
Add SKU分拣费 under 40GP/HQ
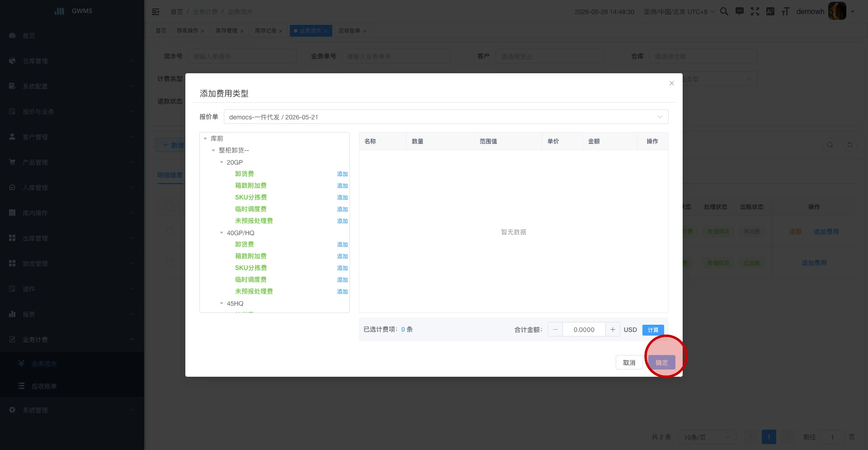click(x=342, y=268)
